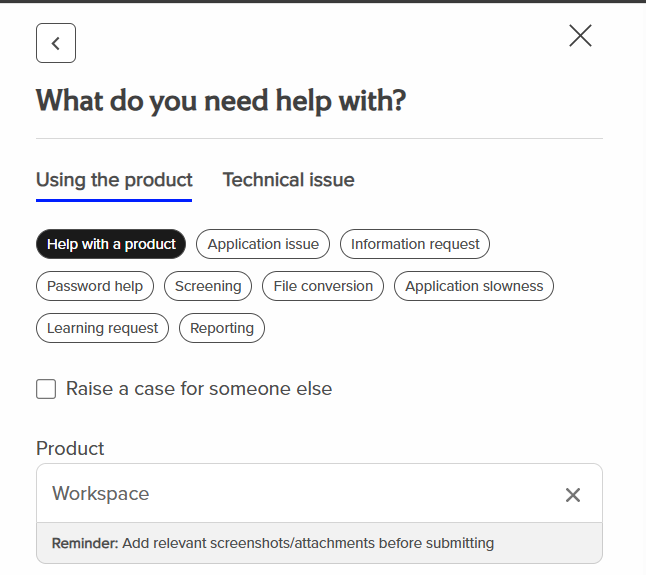This screenshot has height=575, width=646.
Task: Select the Password help option
Action: tap(95, 286)
